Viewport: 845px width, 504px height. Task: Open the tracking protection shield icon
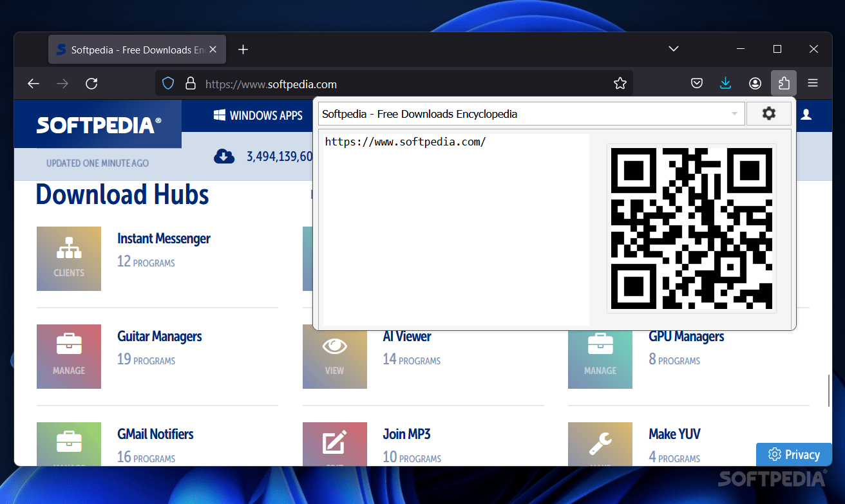(x=168, y=84)
